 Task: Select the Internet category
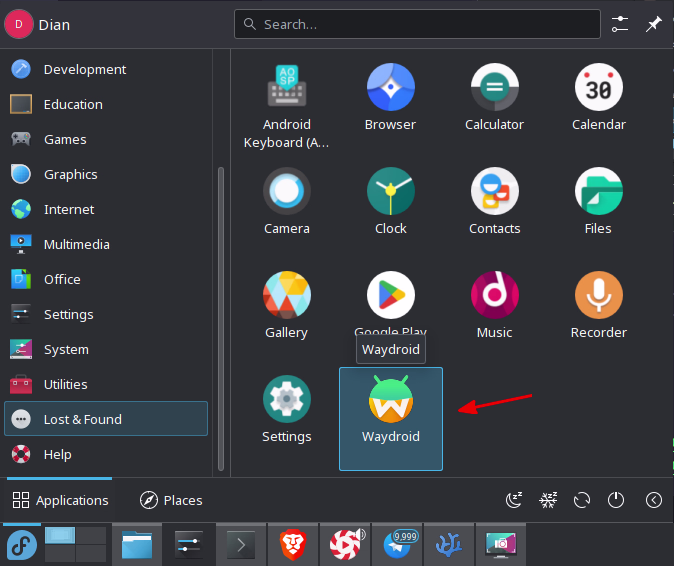106,209
